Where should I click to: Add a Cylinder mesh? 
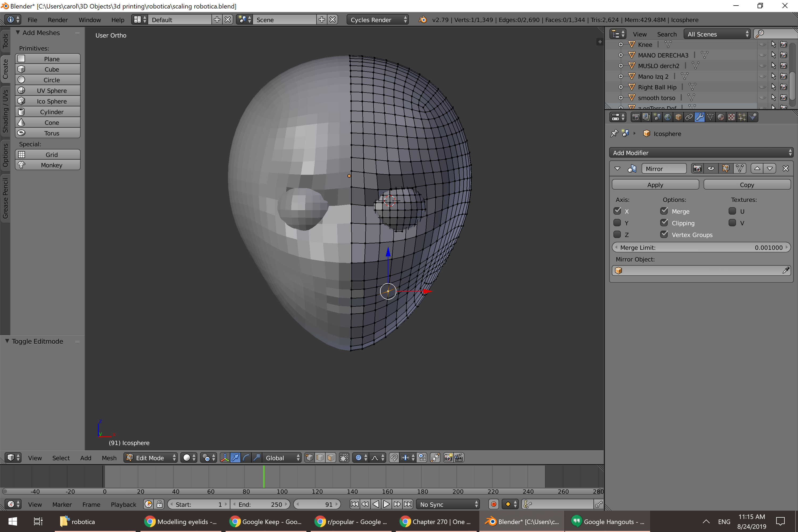click(48, 112)
